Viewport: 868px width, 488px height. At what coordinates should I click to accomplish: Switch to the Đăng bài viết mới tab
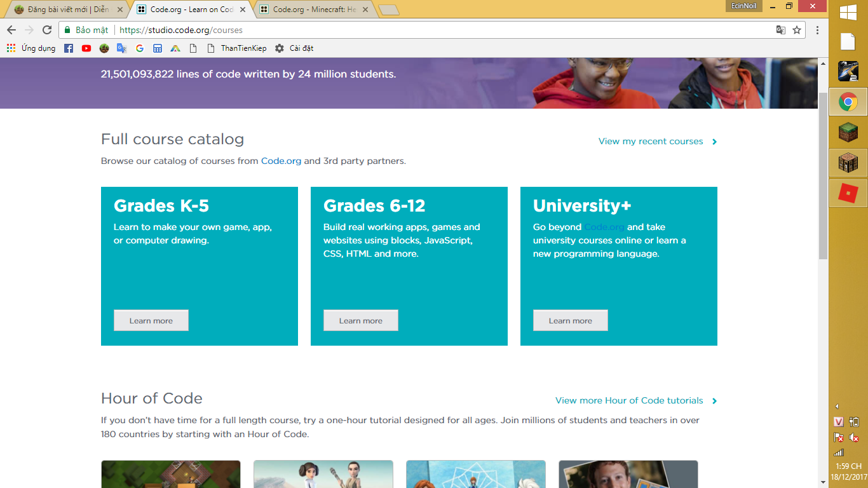(69, 10)
